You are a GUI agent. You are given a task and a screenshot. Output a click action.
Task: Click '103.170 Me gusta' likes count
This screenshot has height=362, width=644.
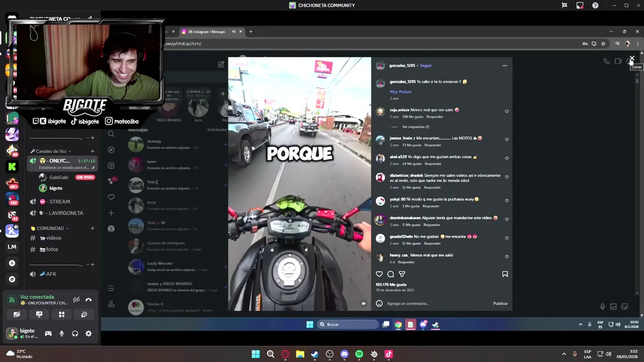tap(391, 285)
